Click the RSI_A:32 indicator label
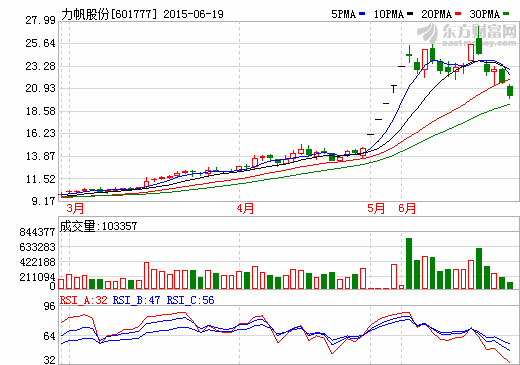 84,300
